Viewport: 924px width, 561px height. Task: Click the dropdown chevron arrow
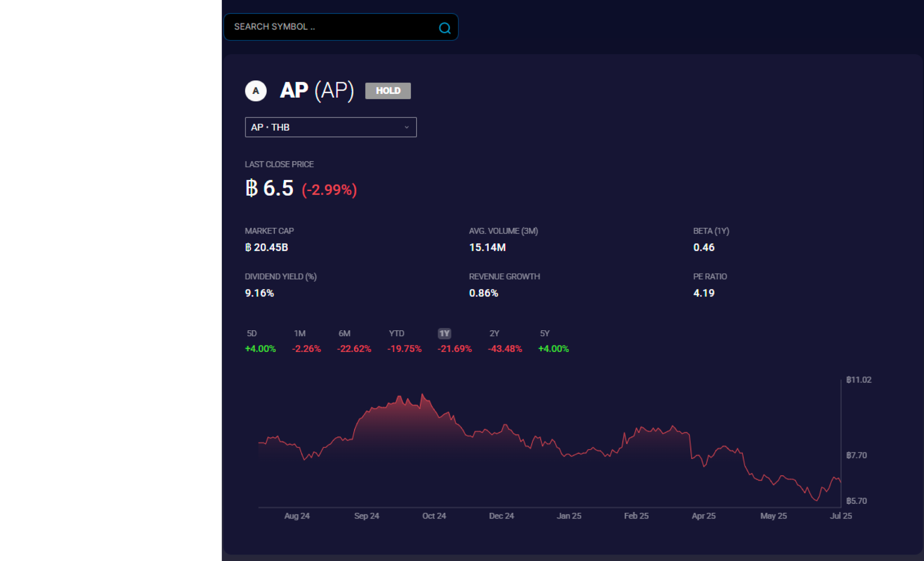tap(406, 127)
